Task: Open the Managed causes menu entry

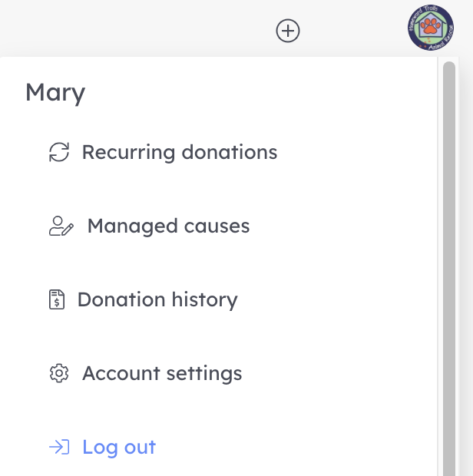Action: point(150,226)
